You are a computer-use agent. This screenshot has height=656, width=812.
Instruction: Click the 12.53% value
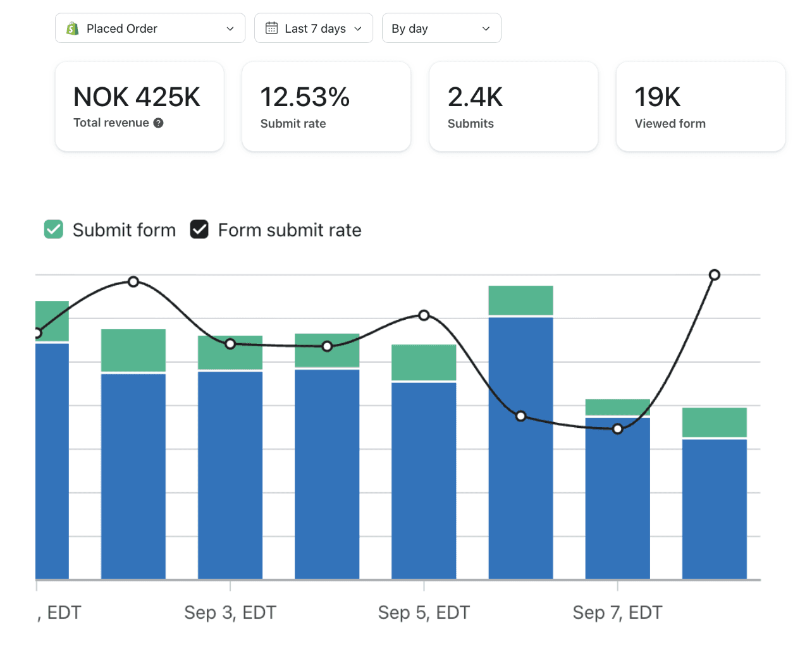[305, 97]
